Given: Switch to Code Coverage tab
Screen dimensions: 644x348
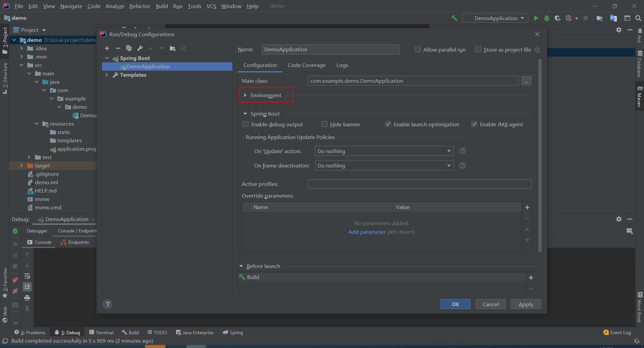Looking at the screenshot, I should [307, 65].
